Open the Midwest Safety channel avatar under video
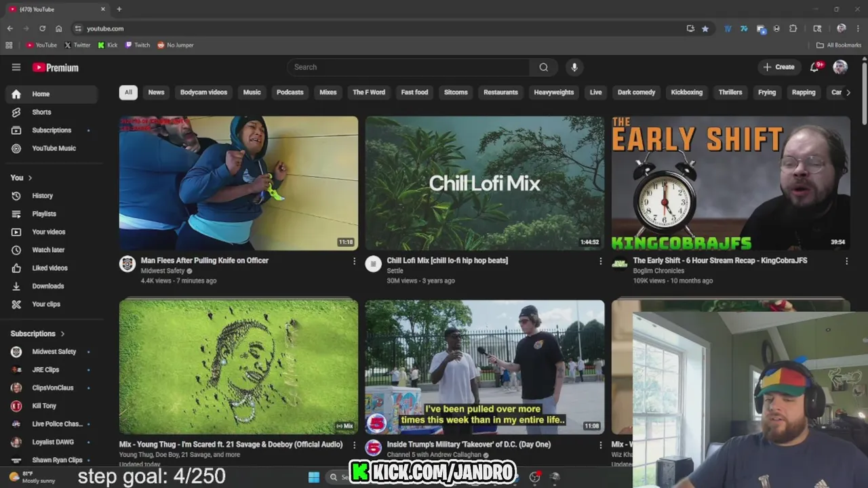The image size is (868, 488). (x=127, y=264)
